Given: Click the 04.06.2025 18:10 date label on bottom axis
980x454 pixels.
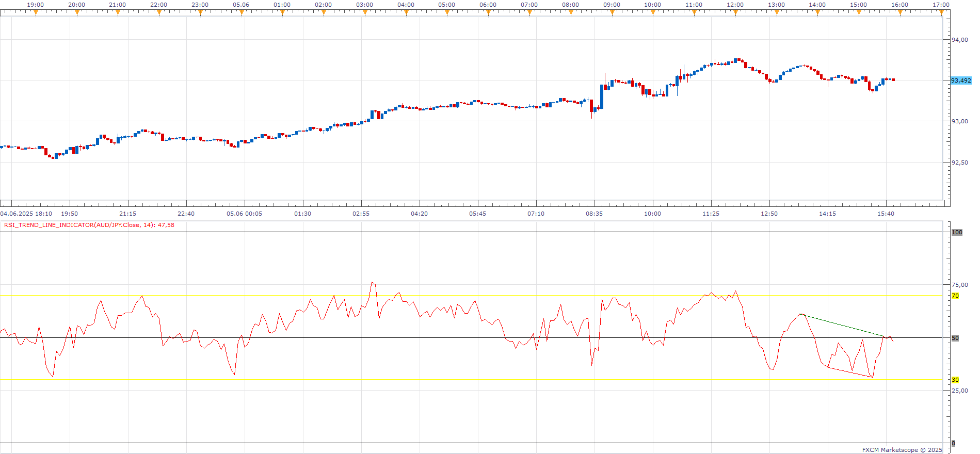Looking at the screenshot, I should pyautogui.click(x=26, y=214).
